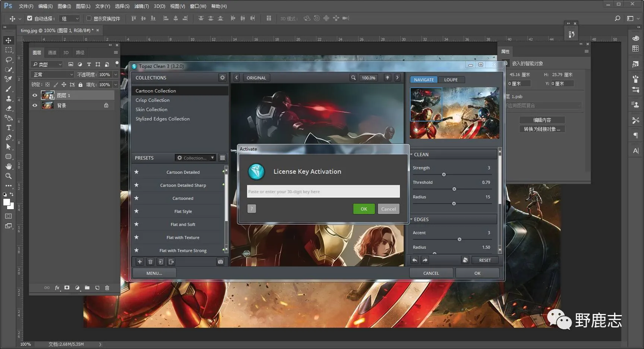The height and width of the screenshot is (349, 644).
Task: Select the Type tool in Photoshop toolbar
Action: tap(9, 128)
